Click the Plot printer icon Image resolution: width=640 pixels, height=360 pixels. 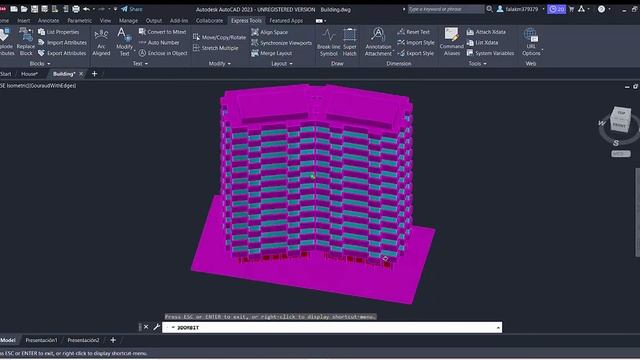tap(76, 9)
